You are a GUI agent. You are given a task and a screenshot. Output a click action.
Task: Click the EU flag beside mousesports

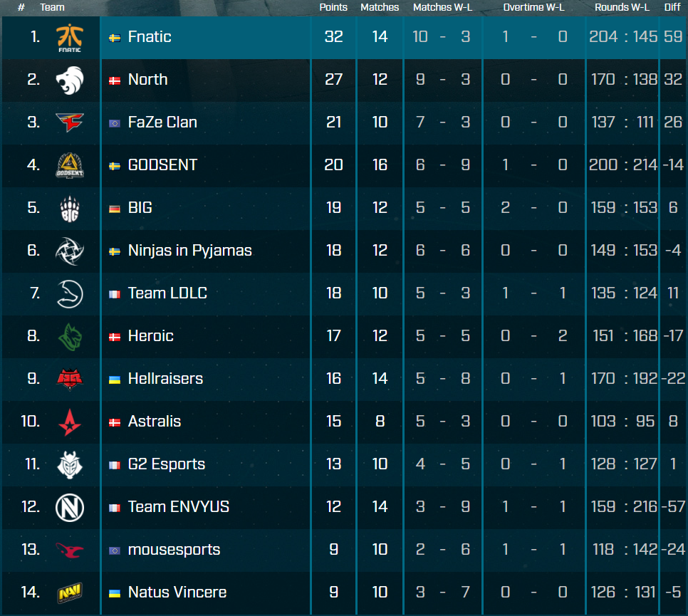pyautogui.click(x=115, y=551)
